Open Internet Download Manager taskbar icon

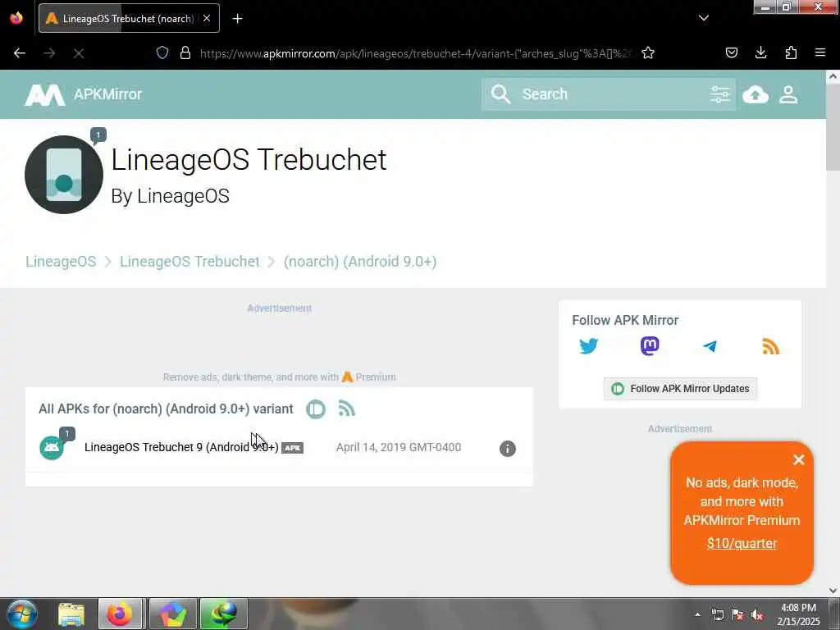point(223,614)
